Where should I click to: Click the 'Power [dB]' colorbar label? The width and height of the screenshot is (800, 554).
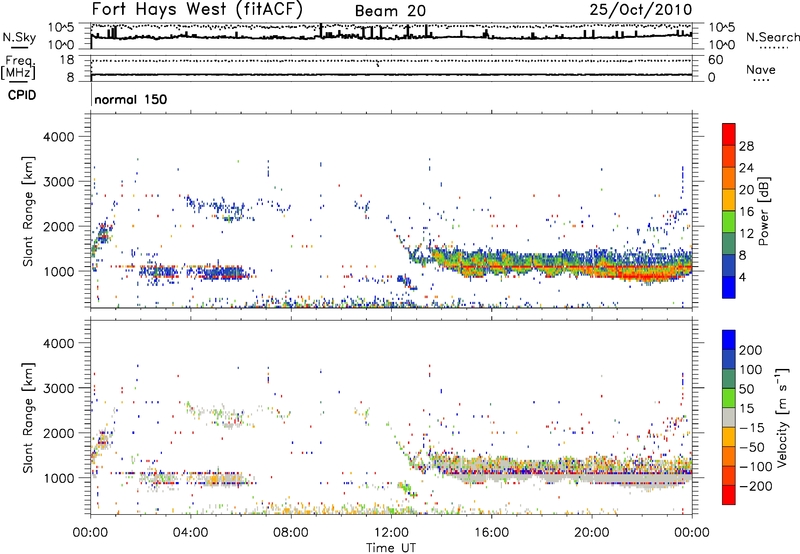[764, 211]
